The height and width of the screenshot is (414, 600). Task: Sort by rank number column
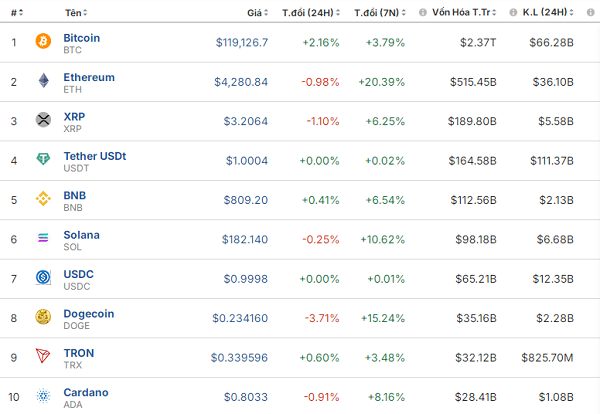point(17,13)
